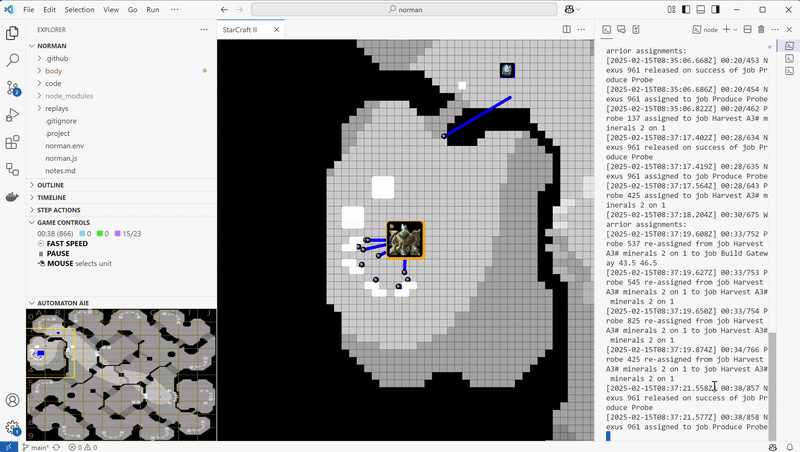Toggle the Secondary Side Bar
800x452 pixels.
(716, 9)
